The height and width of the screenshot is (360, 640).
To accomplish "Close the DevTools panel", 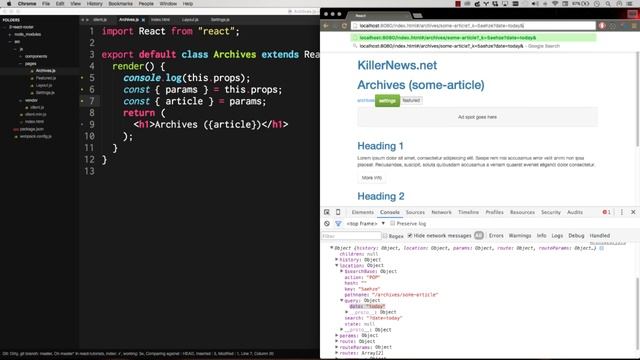I will [x=633, y=212].
